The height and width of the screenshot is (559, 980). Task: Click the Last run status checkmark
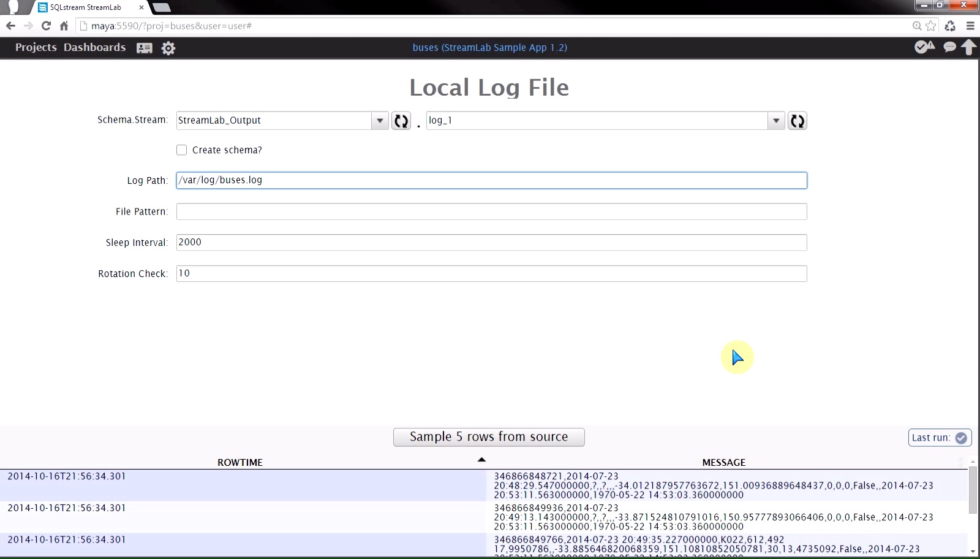961,438
